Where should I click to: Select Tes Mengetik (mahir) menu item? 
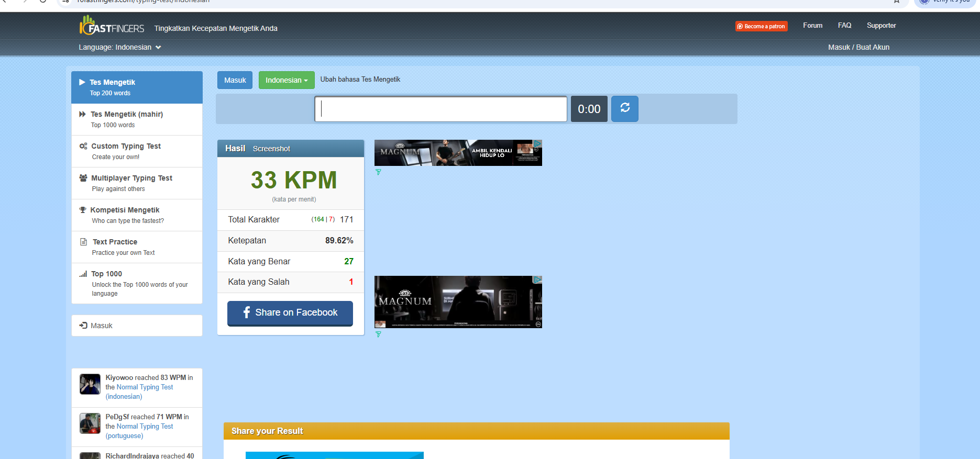tap(137, 119)
